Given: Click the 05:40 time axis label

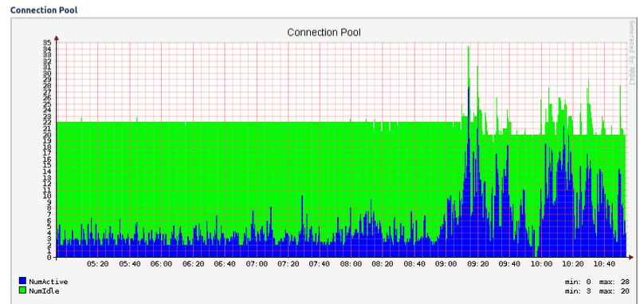Looking at the screenshot, I should pyautogui.click(x=130, y=263).
